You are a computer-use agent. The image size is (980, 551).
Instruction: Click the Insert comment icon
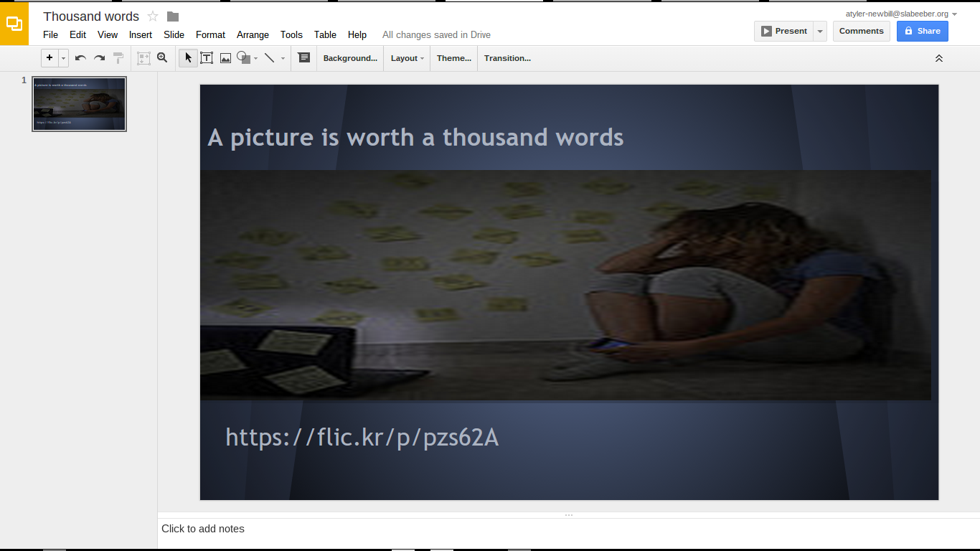303,58
